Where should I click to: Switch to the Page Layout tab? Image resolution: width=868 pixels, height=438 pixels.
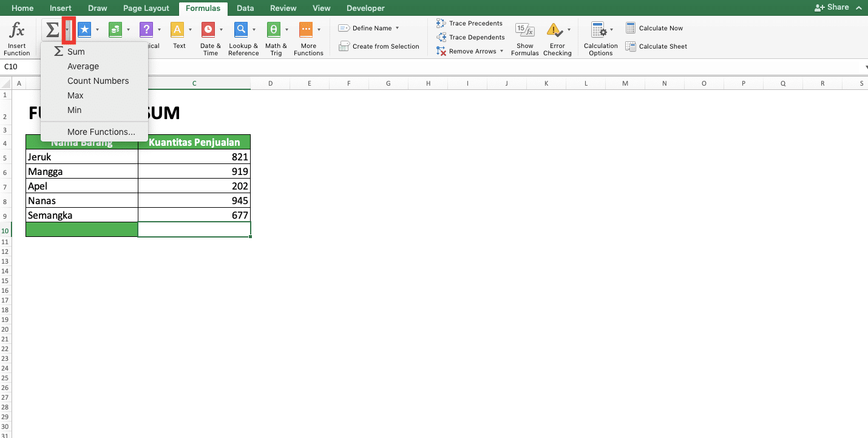146,8
